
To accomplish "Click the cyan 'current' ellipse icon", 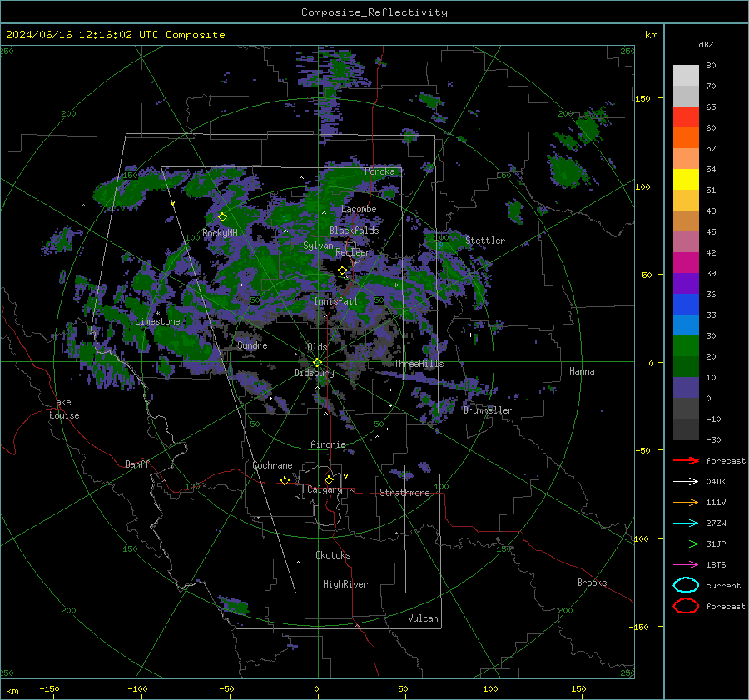I will (x=686, y=585).
